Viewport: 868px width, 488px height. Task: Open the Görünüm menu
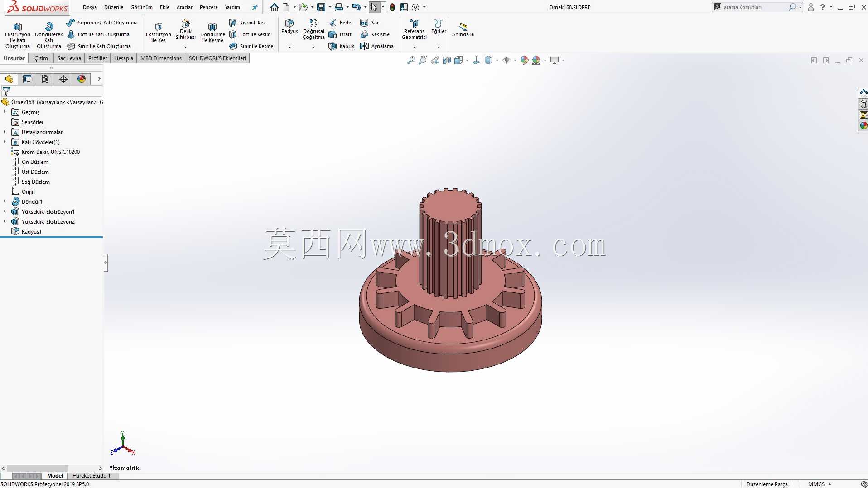point(141,7)
